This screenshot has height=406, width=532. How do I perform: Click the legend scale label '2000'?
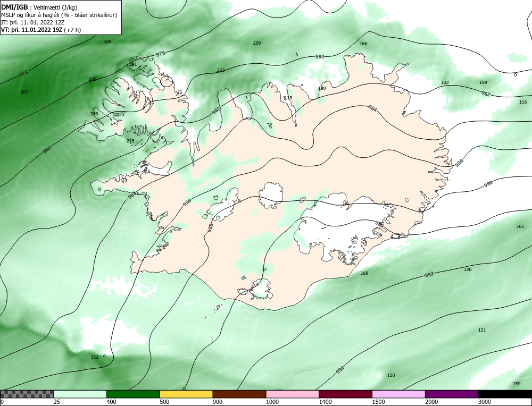[431, 402]
